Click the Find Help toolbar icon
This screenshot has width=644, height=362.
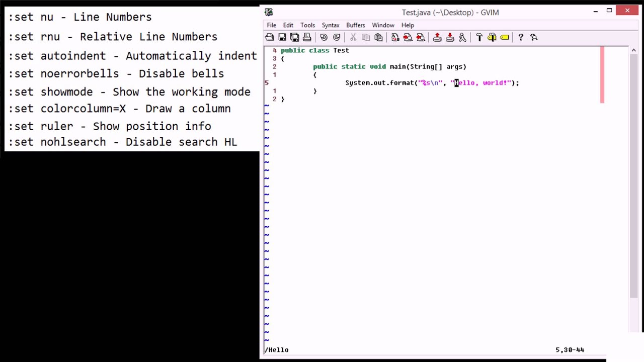pos(534,37)
